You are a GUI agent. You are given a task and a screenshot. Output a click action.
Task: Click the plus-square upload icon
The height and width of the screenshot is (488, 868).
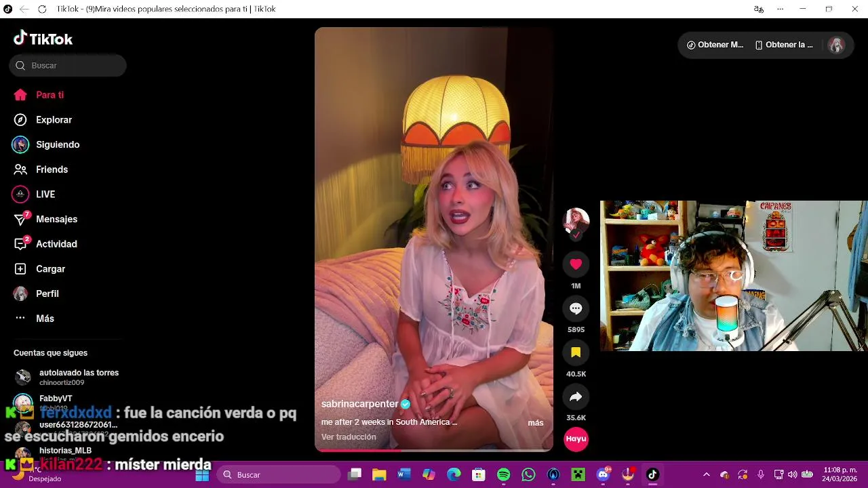point(20,269)
